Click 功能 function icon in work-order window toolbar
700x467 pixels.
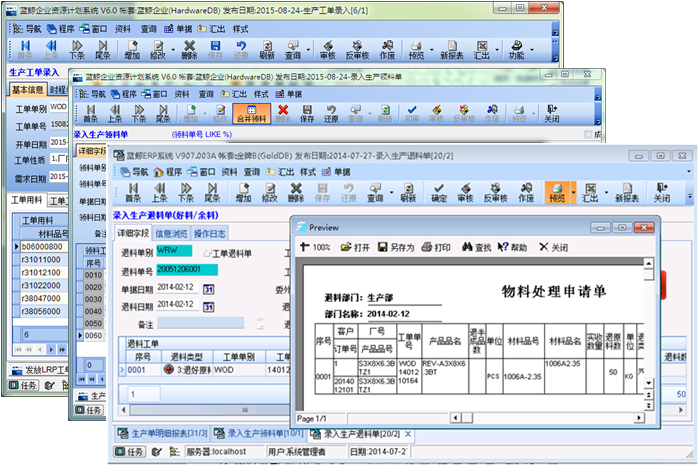[x=517, y=50]
